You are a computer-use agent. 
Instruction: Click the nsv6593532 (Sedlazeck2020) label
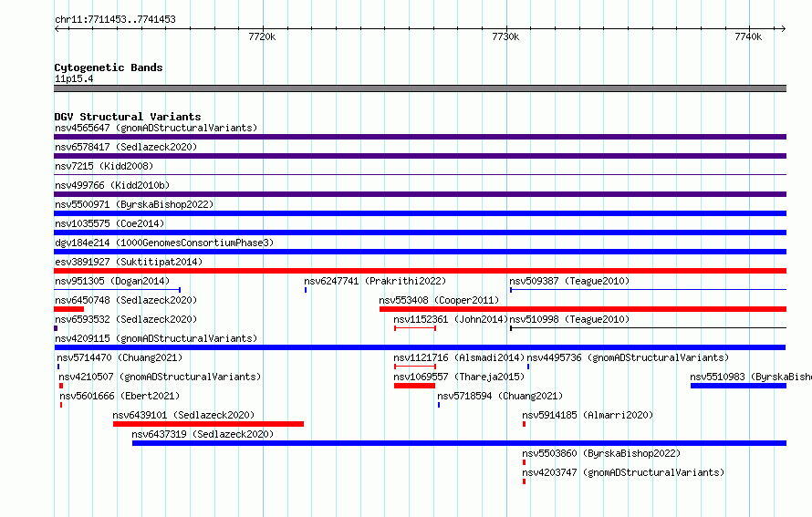pyautogui.click(x=126, y=319)
